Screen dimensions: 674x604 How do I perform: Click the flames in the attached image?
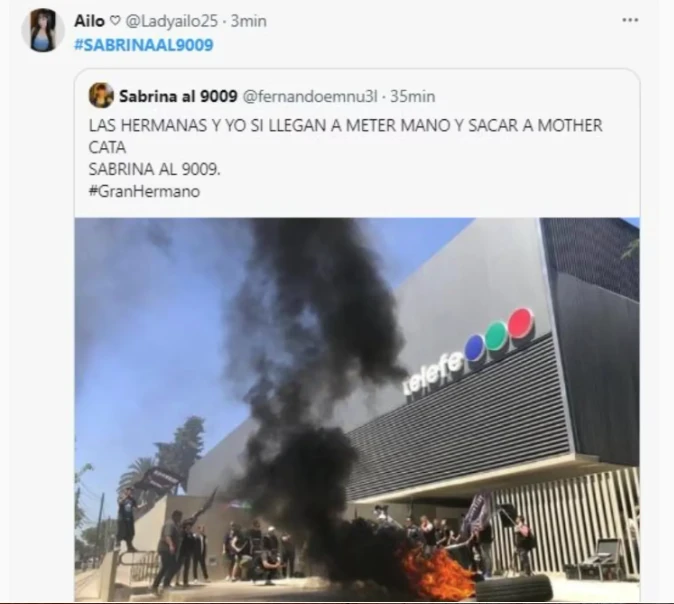[436, 574]
